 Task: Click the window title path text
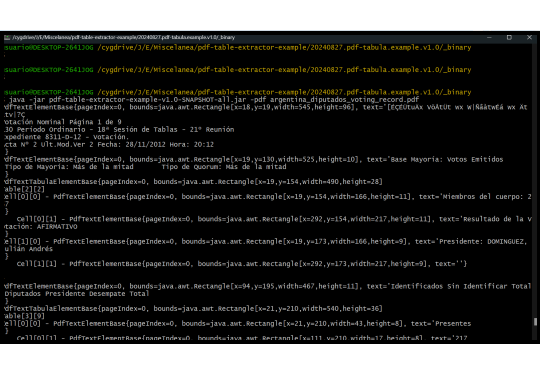coord(123,37)
